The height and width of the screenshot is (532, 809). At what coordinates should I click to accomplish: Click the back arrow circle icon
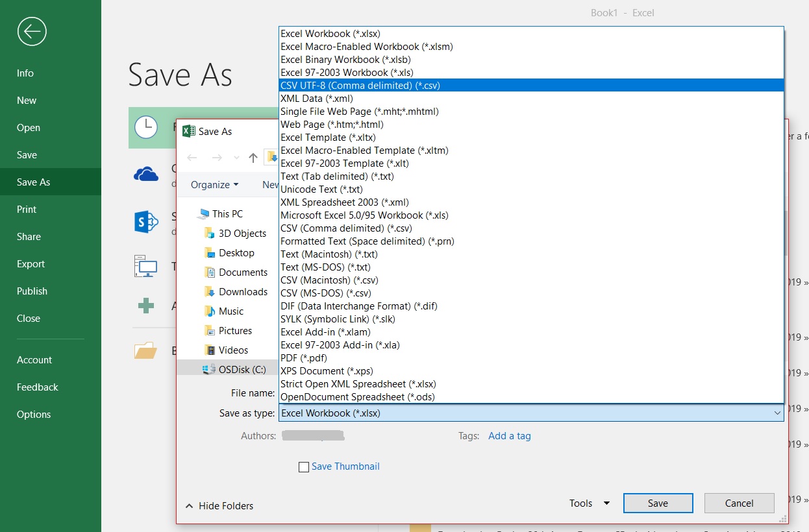[x=32, y=31]
